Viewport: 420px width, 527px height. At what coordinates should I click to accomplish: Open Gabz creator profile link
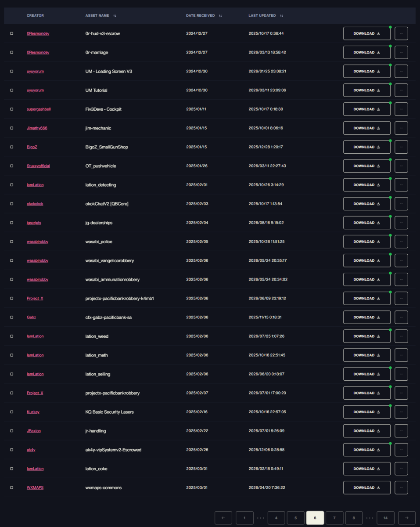[x=31, y=317]
